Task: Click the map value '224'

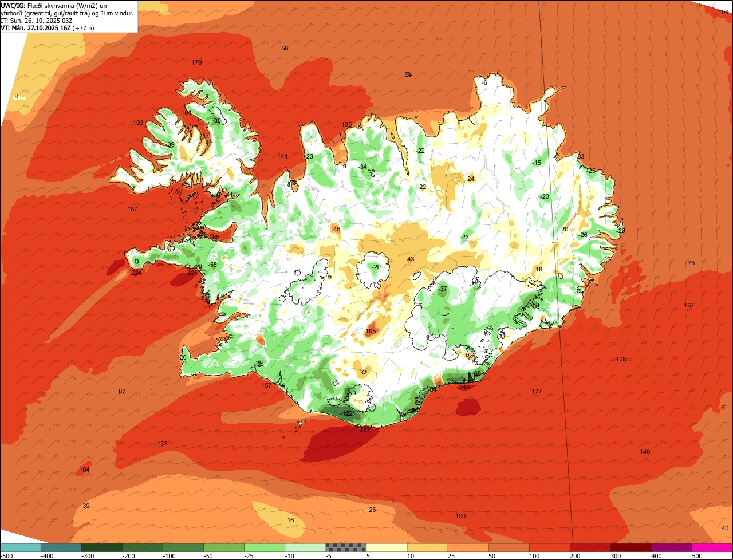Action: click(136, 273)
